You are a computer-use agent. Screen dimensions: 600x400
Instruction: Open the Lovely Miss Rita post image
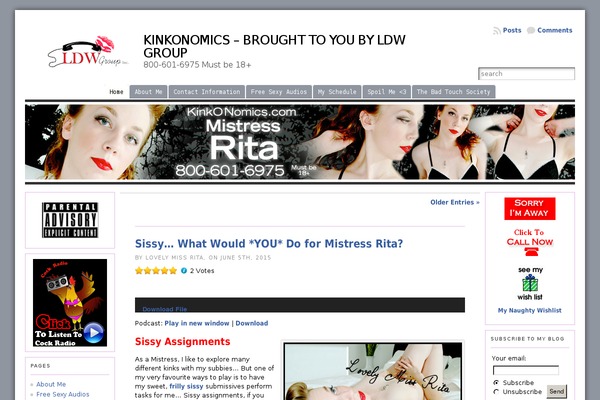pos(373,371)
